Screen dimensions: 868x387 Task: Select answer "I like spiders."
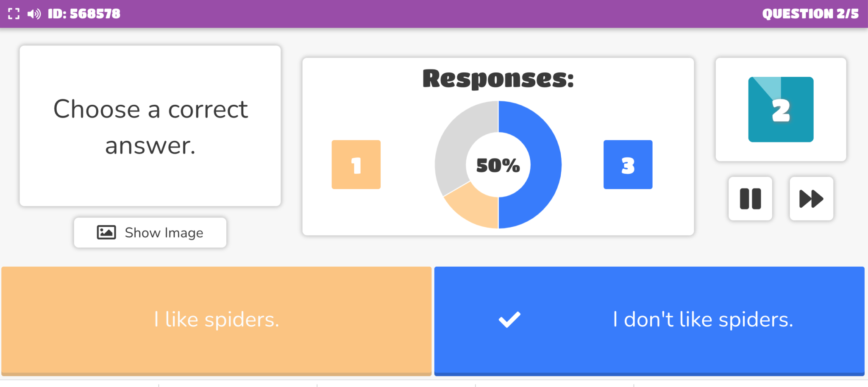coord(216,320)
